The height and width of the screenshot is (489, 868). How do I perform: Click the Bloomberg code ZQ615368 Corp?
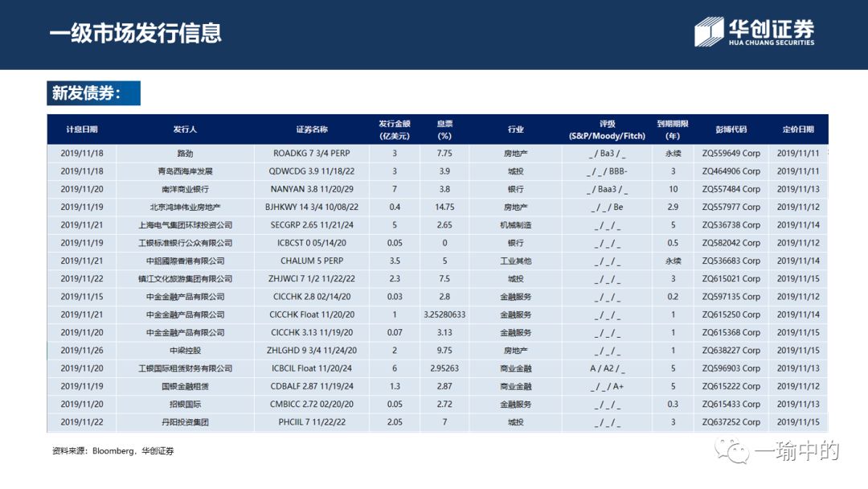(731, 333)
